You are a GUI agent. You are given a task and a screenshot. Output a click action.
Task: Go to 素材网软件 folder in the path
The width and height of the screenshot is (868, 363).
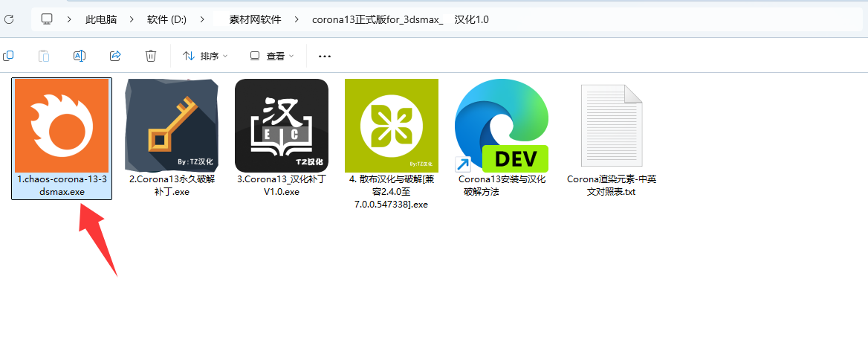255,19
